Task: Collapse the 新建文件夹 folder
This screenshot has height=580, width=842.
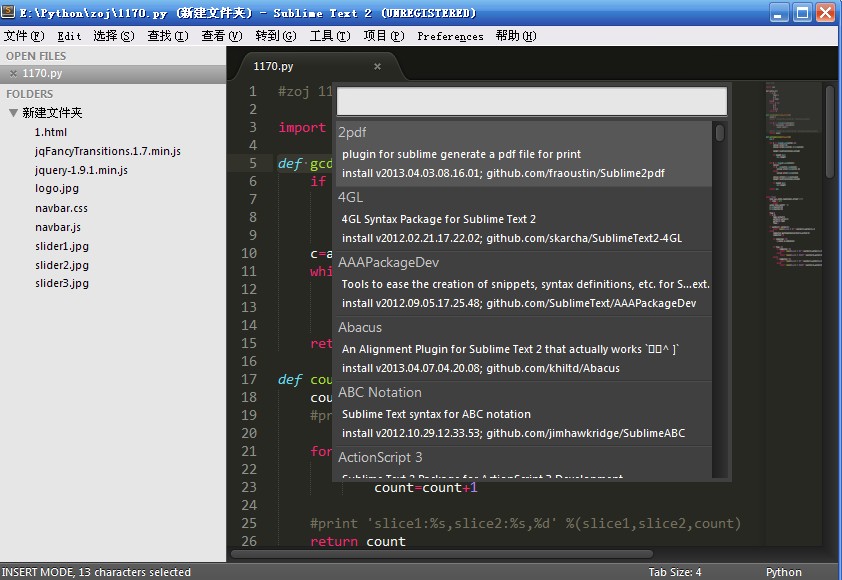Action: (13, 113)
